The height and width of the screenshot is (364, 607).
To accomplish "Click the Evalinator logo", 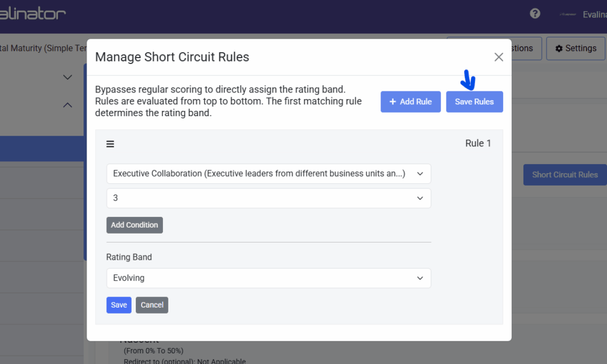I will pyautogui.click(x=33, y=14).
